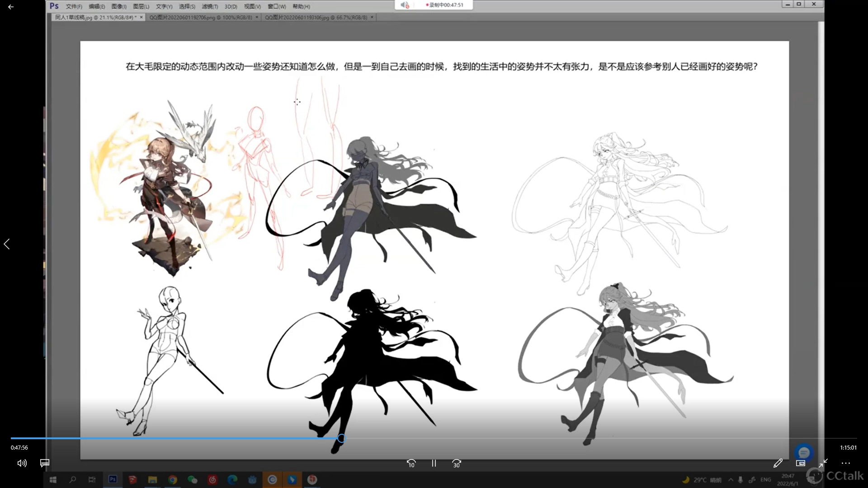This screenshot has width=868, height=488.
Task: Click the pencil edit icon
Action: 778,463
